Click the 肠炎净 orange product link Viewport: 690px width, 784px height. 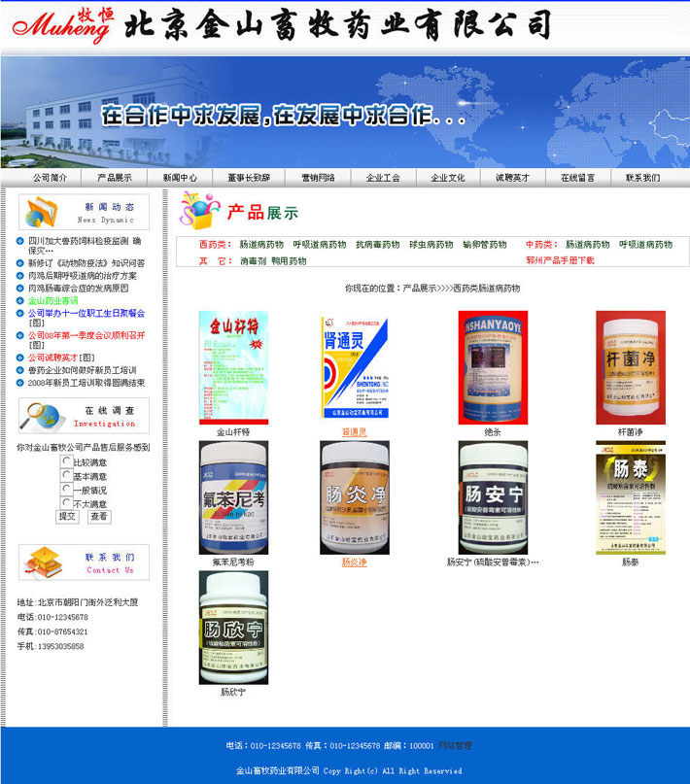tap(355, 562)
